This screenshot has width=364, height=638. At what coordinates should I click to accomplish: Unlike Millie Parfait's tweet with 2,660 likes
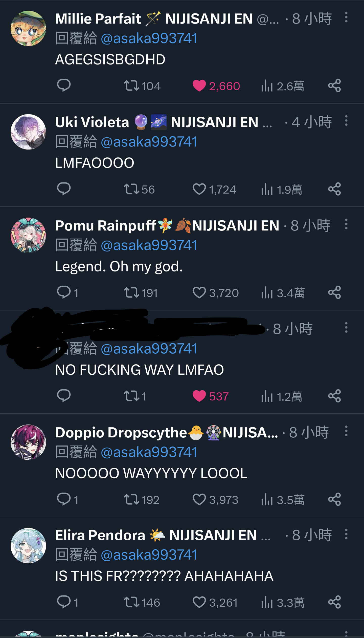pos(216,86)
